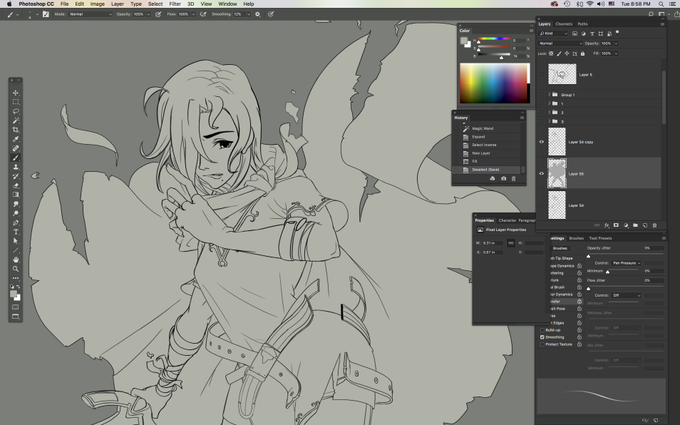Screen dimensions: 680x425
Task: Expand the layer group named 1
Action: 549,104
